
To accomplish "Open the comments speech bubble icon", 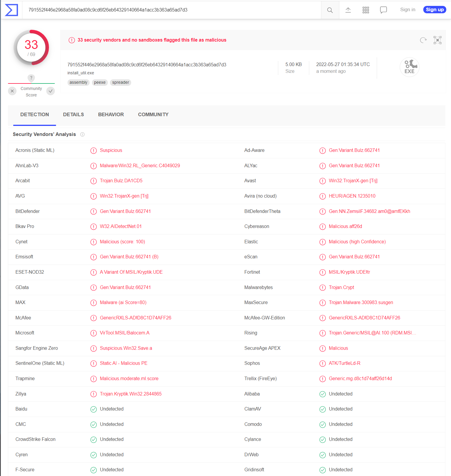I will (x=383, y=10).
